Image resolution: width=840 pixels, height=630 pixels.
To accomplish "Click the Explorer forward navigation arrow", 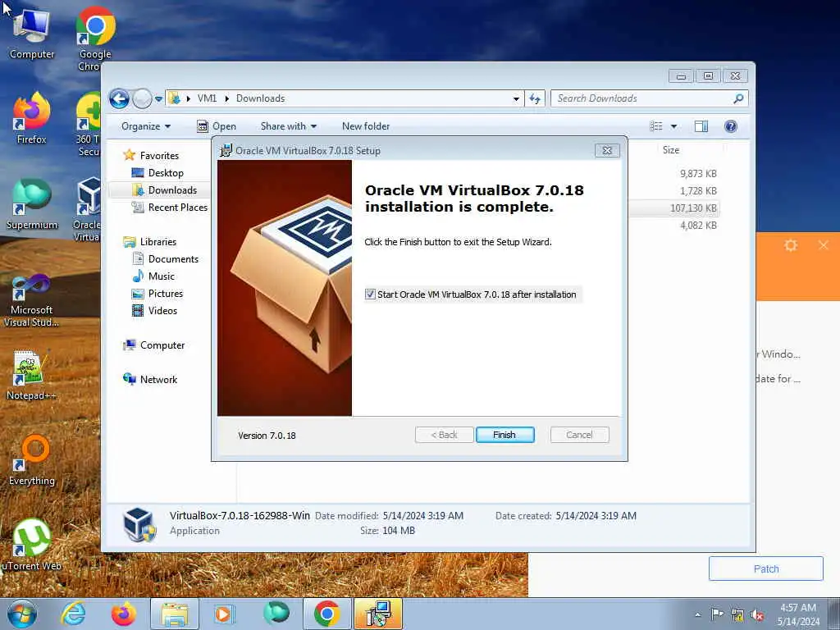I will (142, 98).
